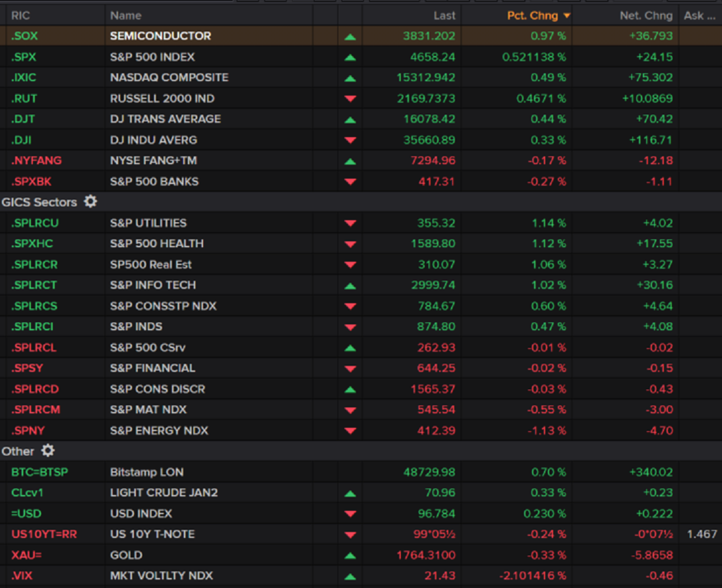Screen dimensions: 722x588
Task: Click the down triangle on US 10Y T-NOTE
Action: point(350,534)
